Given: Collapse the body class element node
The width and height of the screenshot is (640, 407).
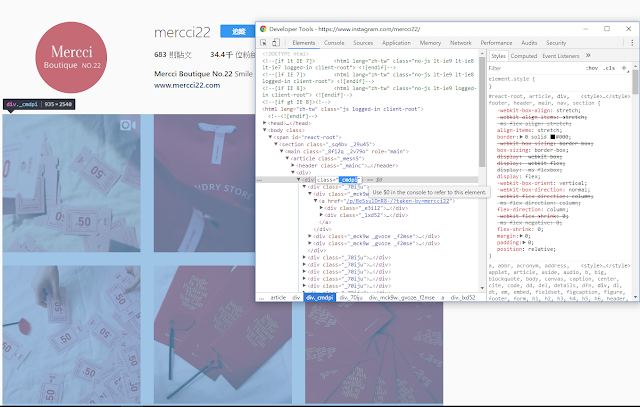Looking at the screenshot, I should pos(264,130).
